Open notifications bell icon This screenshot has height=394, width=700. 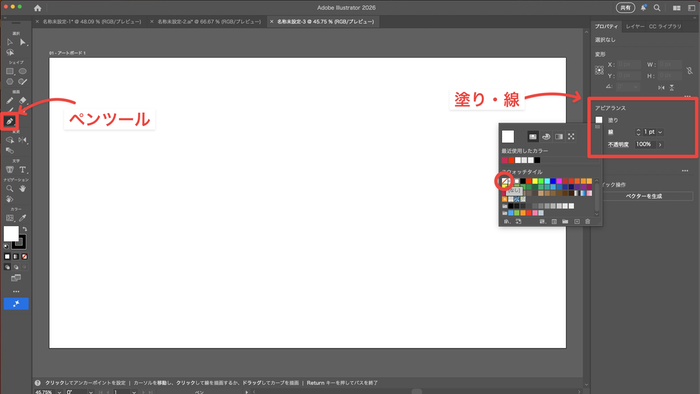[x=643, y=8]
